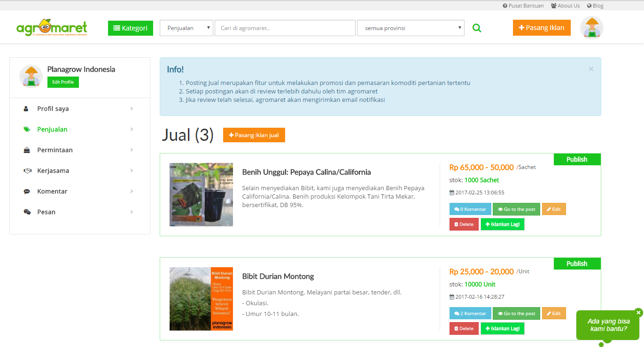This screenshot has width=644, height=347.
Task: Open the About Us page
Action: 566,6
